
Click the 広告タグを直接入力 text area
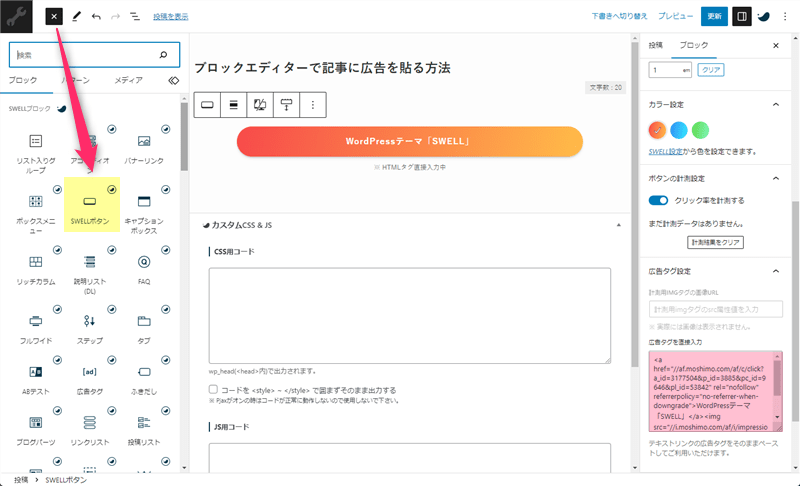715,391
